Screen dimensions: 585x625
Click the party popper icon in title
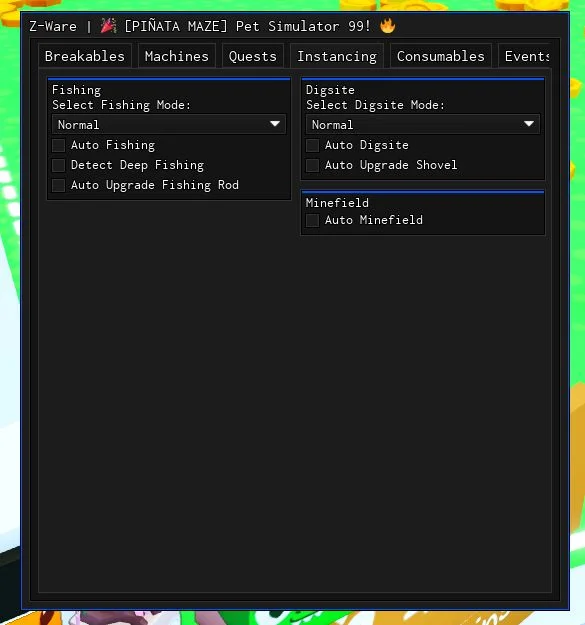[x=108, y=26]
